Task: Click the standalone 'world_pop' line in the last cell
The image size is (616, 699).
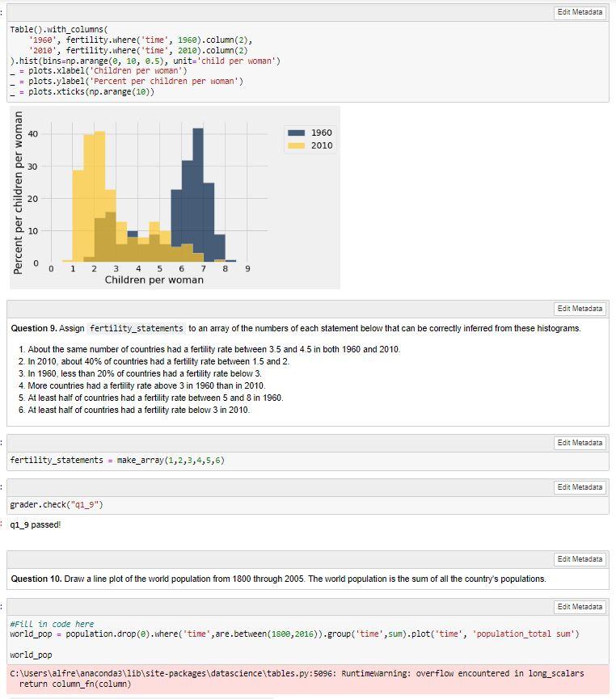Action: pos(31,655)
